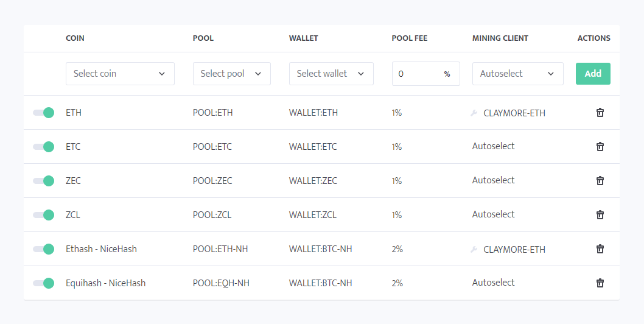
Task: Remove Equihash - NiceHash with trash icon
Action: (600, 283)
